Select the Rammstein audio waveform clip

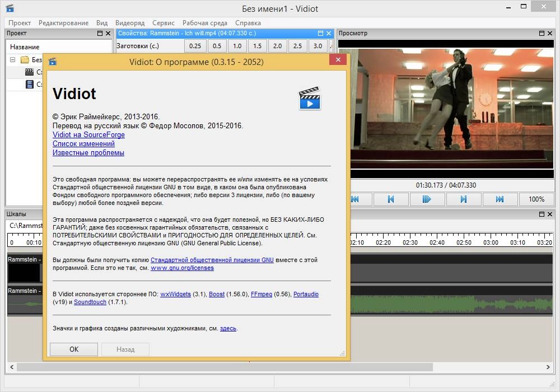coord(451,301)
